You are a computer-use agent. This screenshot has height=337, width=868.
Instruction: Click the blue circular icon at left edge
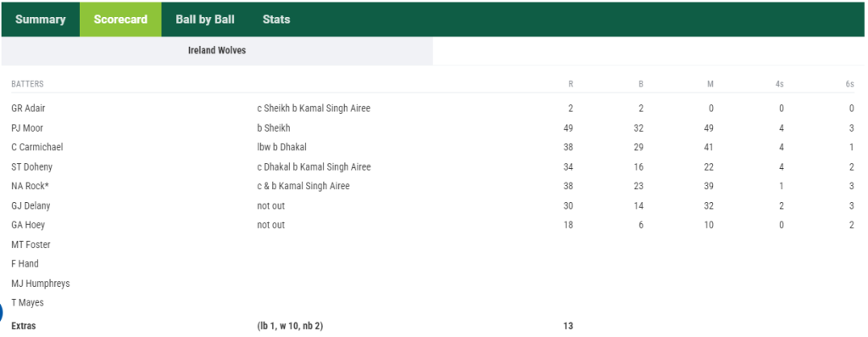1,311
